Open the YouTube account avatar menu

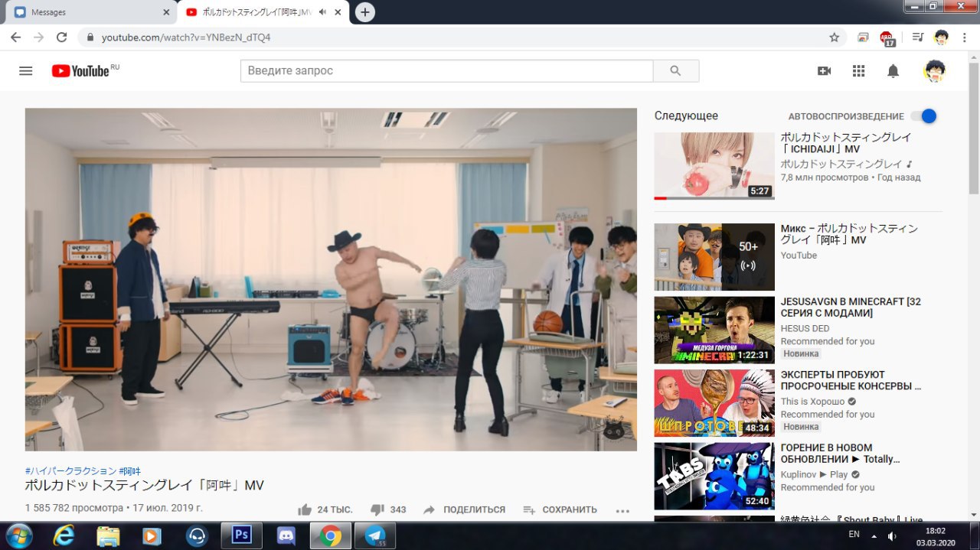934,70
